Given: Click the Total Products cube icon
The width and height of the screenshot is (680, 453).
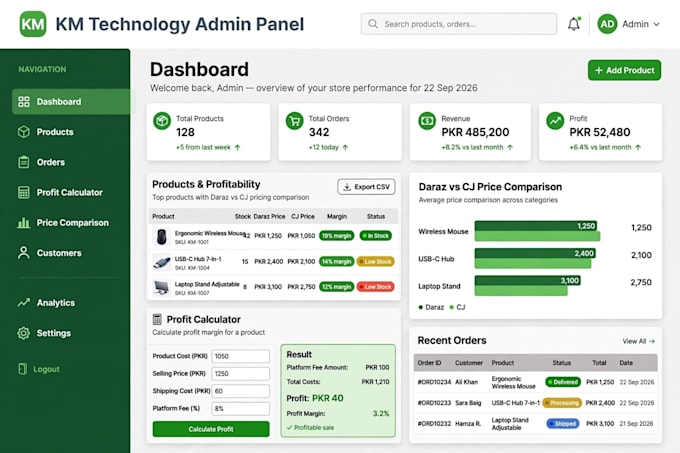Looking at the screenshot, I should point(162,121).
